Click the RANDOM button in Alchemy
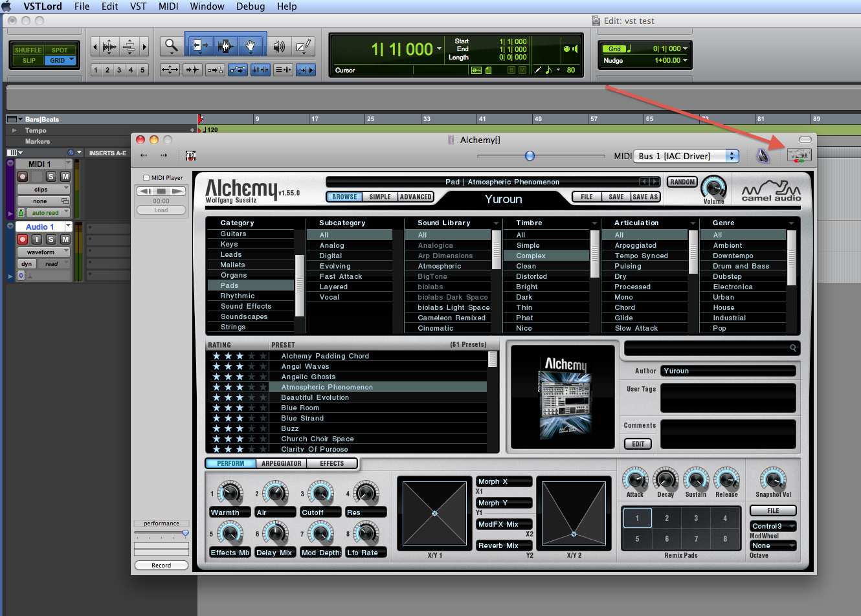The width and height of the screenshot is (861, 616). pos(682,182)
